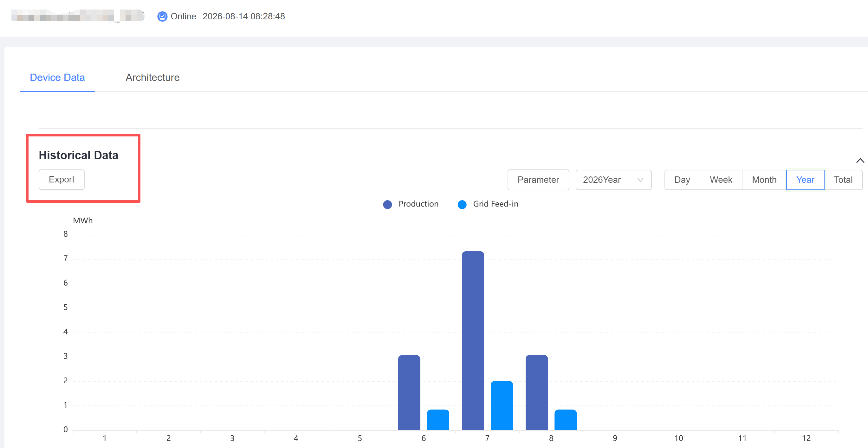Viewport: 868px width, 448px height.
Task: Click the x-axis label 1
Action: pos(105,438)
